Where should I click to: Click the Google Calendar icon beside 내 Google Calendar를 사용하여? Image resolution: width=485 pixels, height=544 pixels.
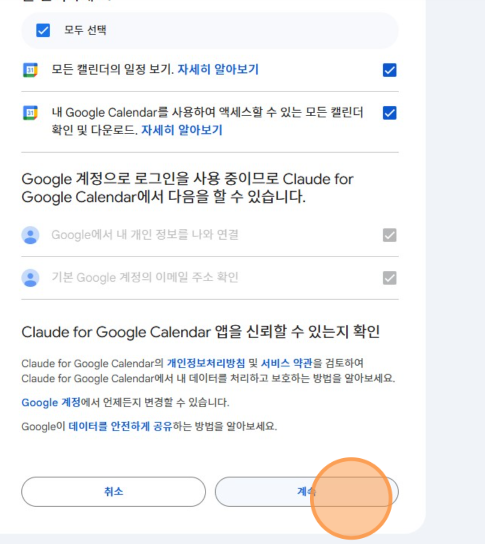(x=30, y=113)
